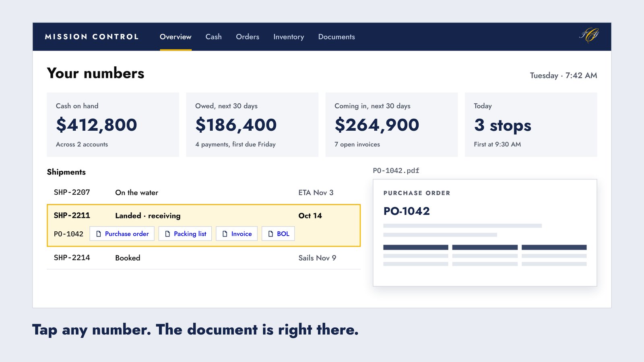Open the Inventory tab
Viewport: 644px width, 362px height.
pyautogui.click(x=289, y=37)
